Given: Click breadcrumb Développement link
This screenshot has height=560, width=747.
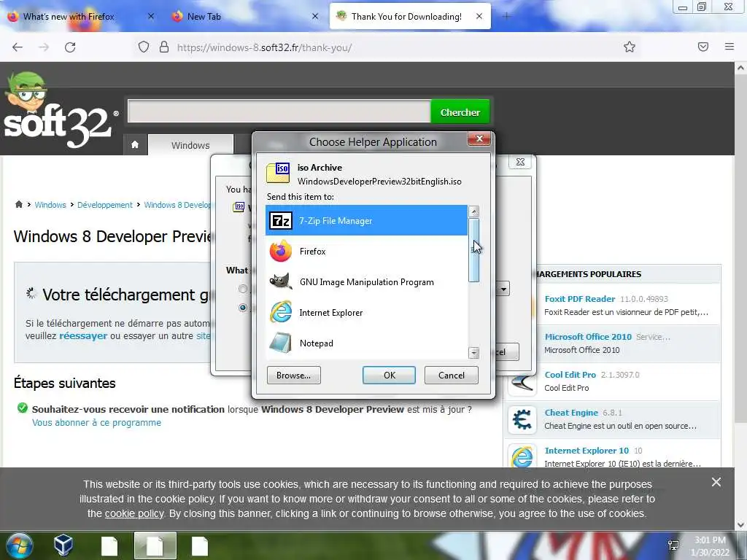Looking at the screenshot, I should tap(105, 205).
